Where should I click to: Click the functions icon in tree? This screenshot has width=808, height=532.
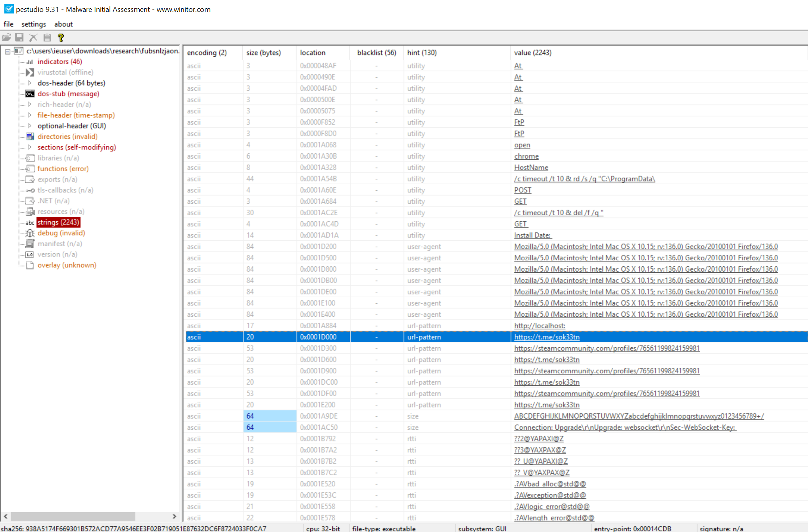pos(30,169)
